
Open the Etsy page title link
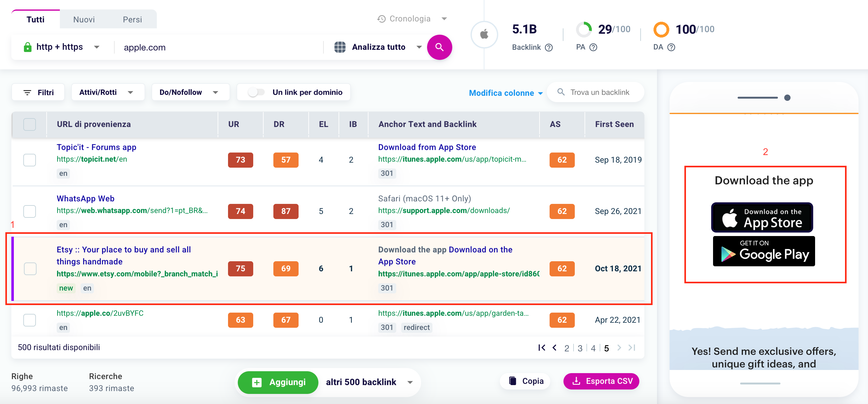124,256
